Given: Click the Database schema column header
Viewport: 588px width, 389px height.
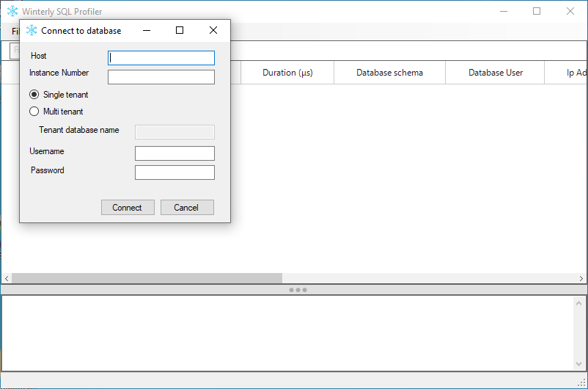Looking at the screenshot, I should click(389, 73).
